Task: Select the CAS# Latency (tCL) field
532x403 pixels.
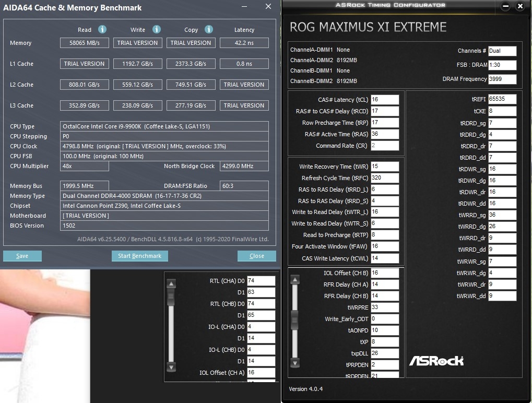Action: 385,99
